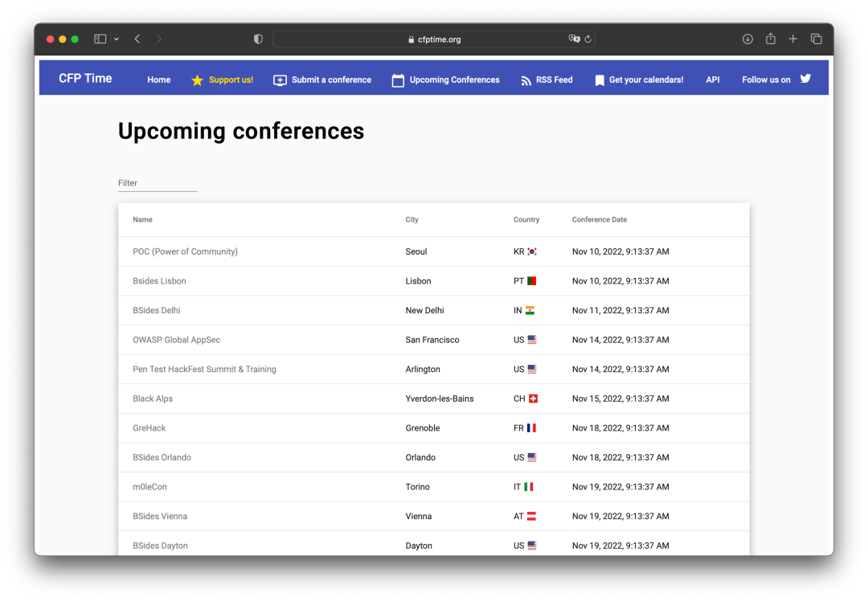868x601 pixels.
Task: Click the translate page icon
Action: [x=574, y=39]
